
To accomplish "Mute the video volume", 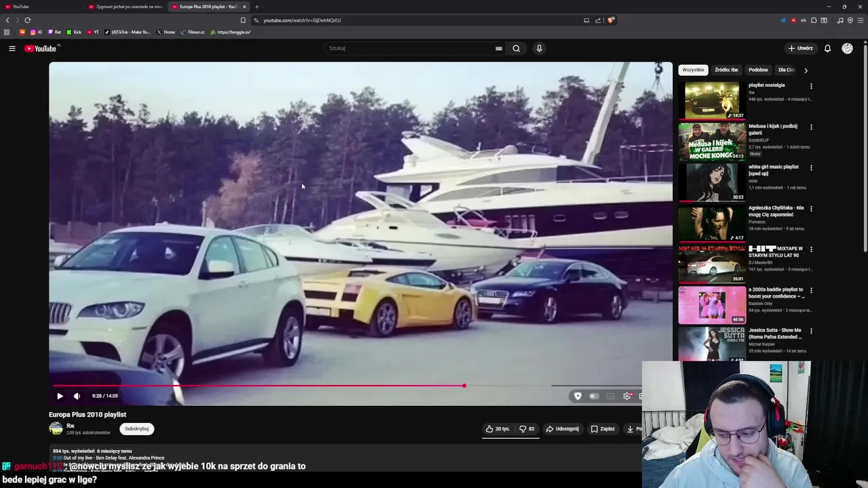I will pyautogui.click(x=77, y=396).
